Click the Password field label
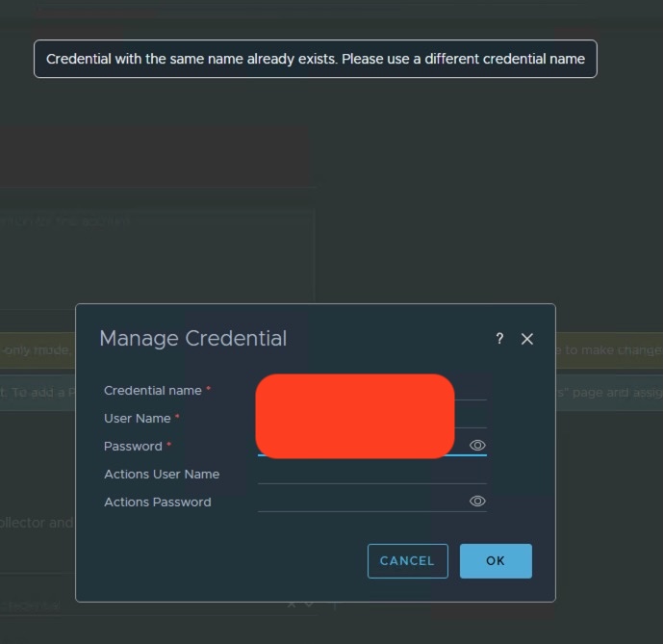 click(x=133, y=447)
